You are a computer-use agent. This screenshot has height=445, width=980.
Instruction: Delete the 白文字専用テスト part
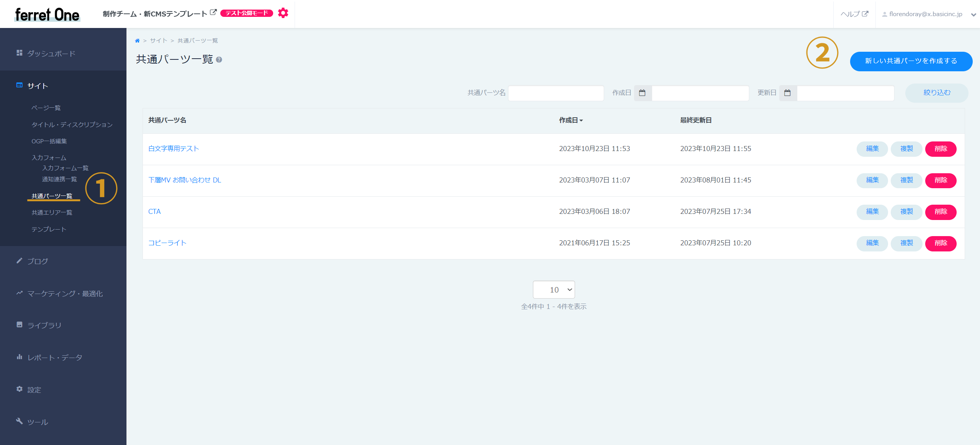pos(941,149)
